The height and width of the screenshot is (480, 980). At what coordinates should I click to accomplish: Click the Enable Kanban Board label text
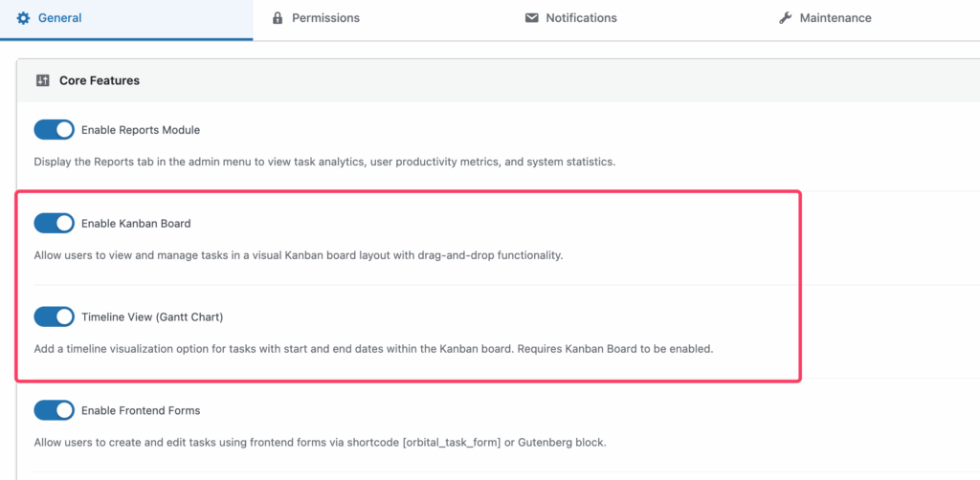click(x=136, y=224)
